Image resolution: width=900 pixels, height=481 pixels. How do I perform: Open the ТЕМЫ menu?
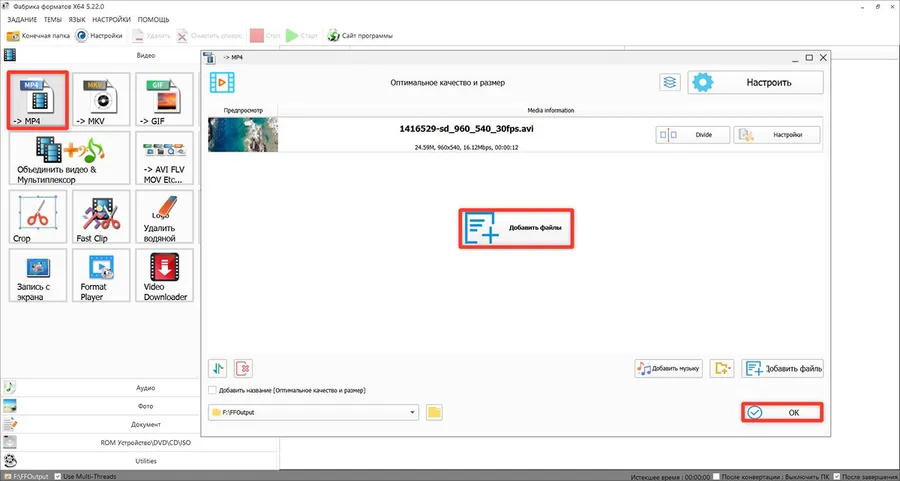point(53,20)
